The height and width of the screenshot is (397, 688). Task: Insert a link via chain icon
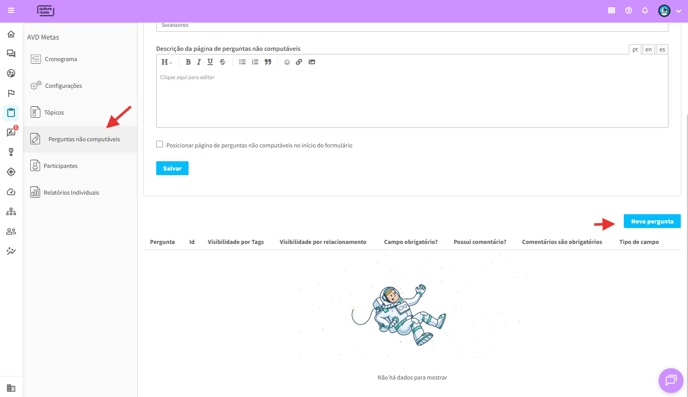(299, 62)
